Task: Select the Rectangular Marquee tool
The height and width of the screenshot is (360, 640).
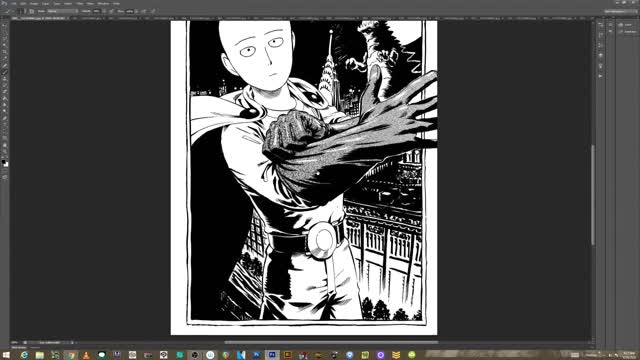Action: (x=5, y=32)
